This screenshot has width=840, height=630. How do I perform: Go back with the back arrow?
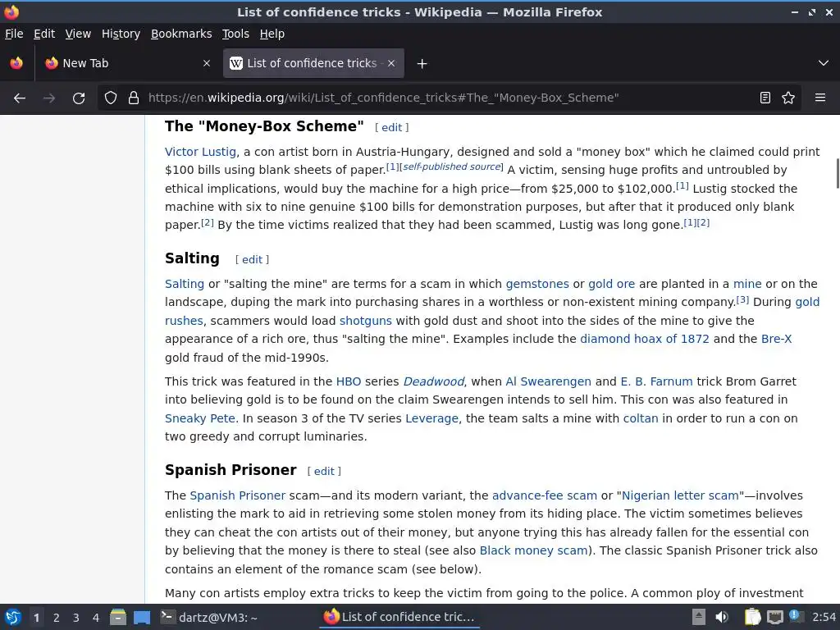pyautogui.click(x=20, y=98)
